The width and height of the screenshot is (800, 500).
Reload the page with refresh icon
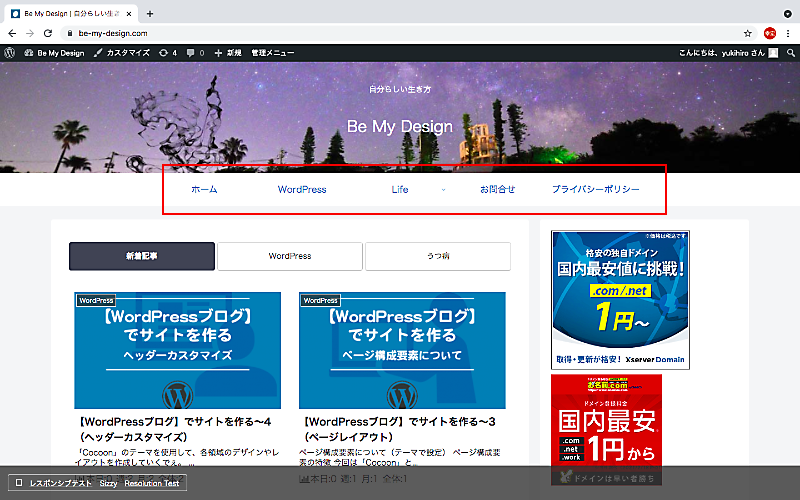48,33
